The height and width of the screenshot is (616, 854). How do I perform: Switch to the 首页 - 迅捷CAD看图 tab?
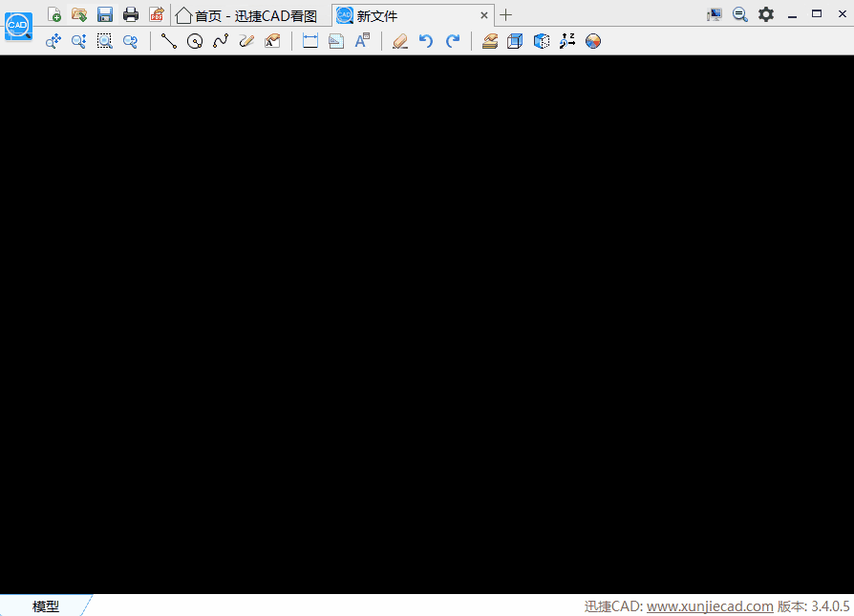click(246, 15)
